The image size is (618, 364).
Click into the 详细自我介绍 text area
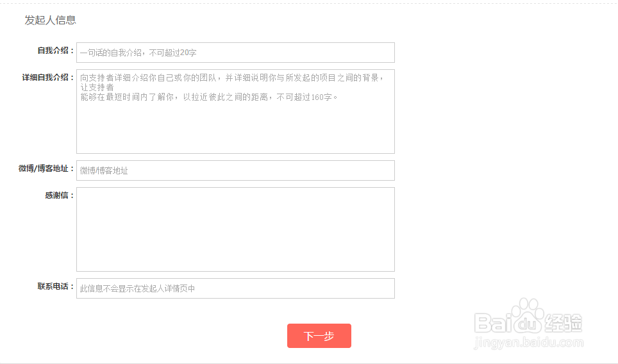tap(235, 112)
